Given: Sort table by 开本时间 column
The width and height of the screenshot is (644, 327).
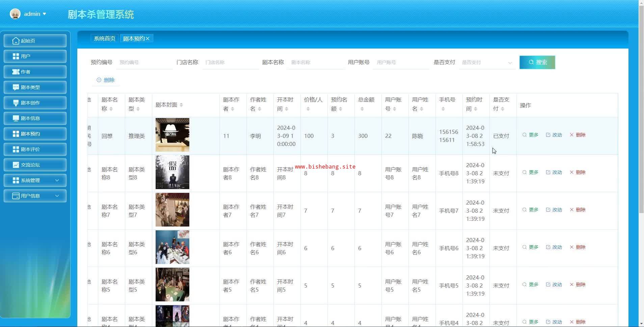Looking at the screenshot, I should pyautogui.click(x=287, y=109).
